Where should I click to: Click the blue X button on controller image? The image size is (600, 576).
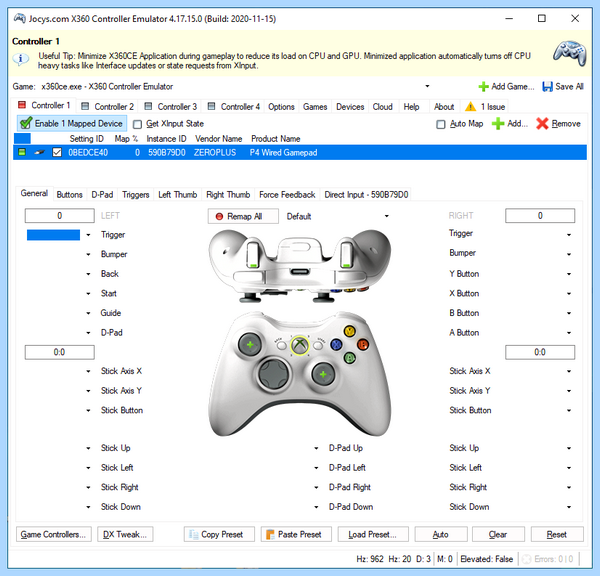[x=336, y=344]
